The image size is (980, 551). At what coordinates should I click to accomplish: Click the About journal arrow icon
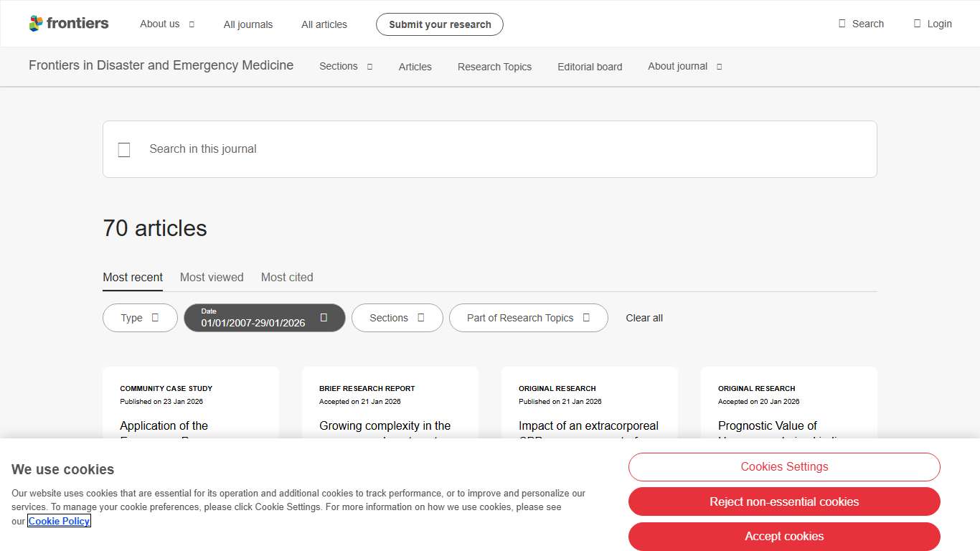click(x=719, y=67)
